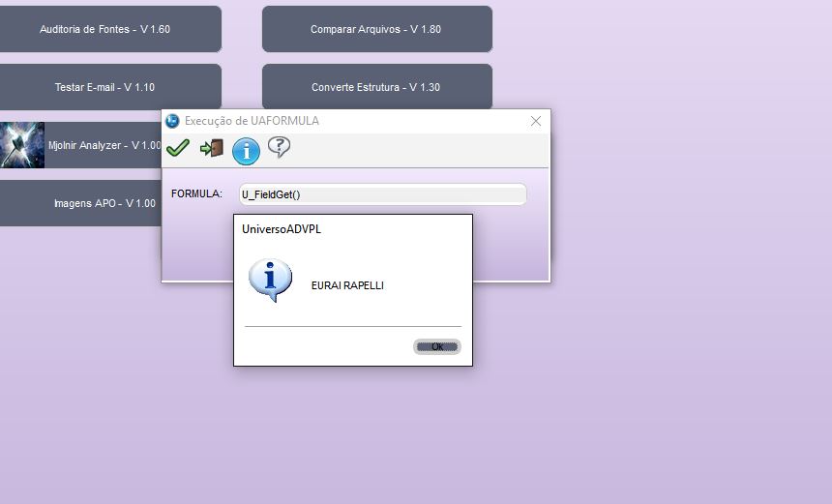The image size is (832, 504).
Task: Click the EURAI RAPELLI message text
Action: pos(347,285)
